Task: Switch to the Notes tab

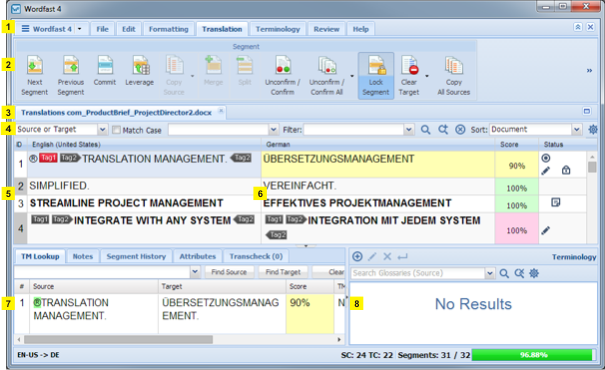Action: [x=83, y=257]
